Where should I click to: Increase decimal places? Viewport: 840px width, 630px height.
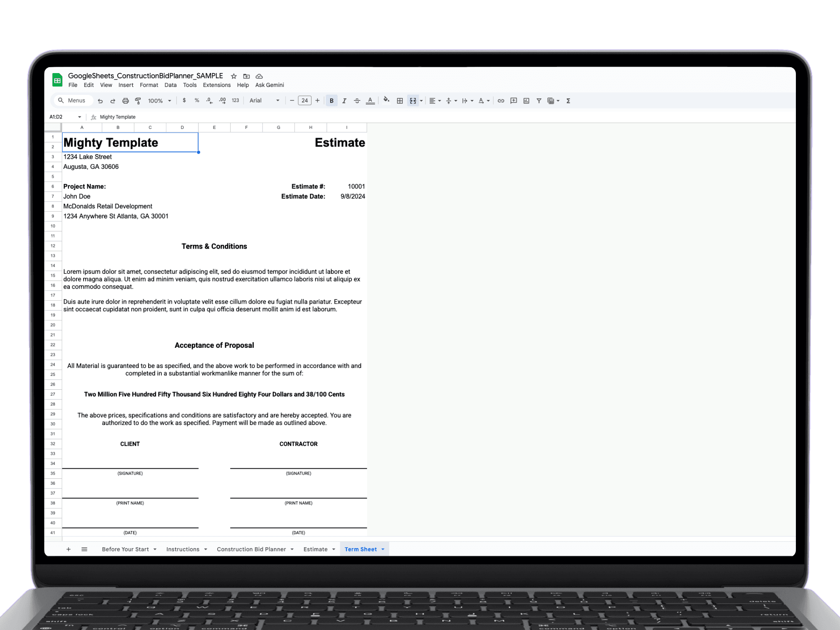(x=222, y=101)
